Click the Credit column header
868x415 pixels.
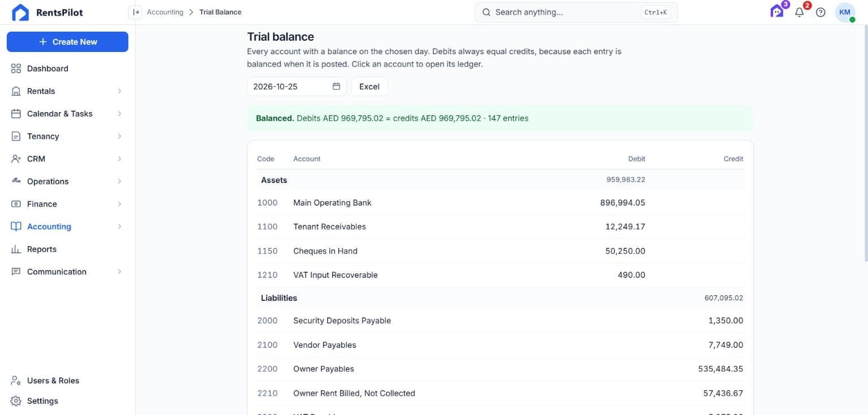pos(733,159)
